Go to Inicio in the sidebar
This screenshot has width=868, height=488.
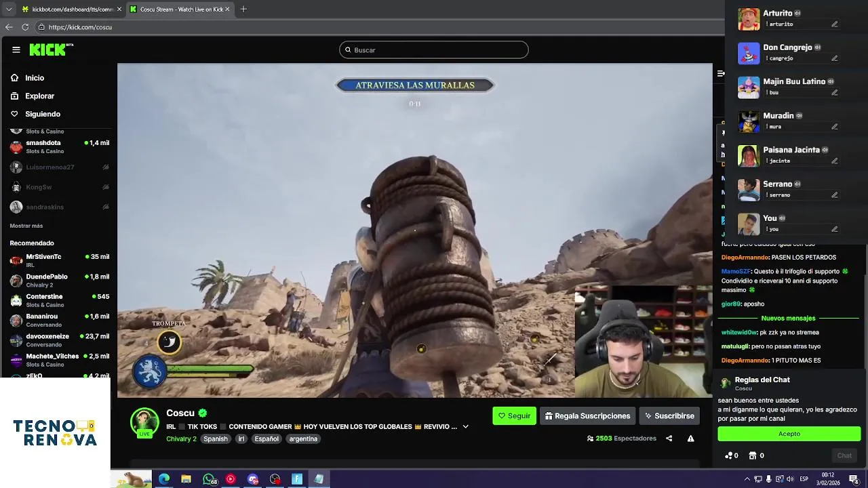(35, 78)
